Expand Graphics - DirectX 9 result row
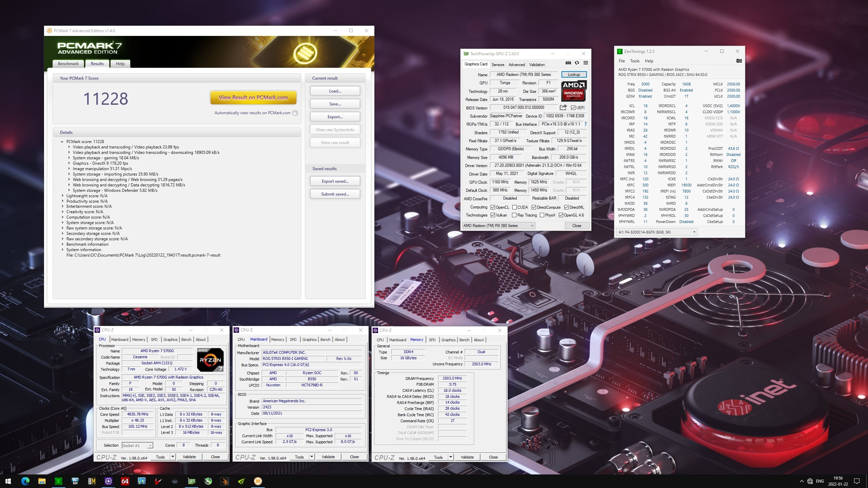 click(69, 163)
